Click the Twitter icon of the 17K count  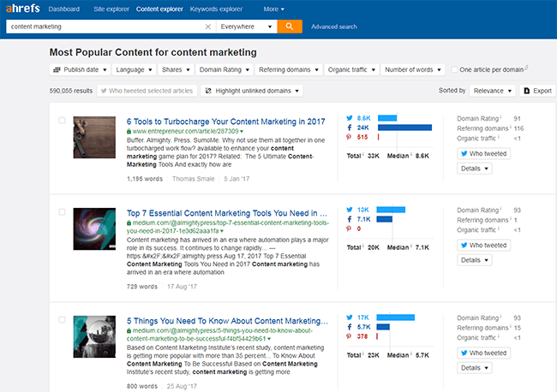click(350, 318)
